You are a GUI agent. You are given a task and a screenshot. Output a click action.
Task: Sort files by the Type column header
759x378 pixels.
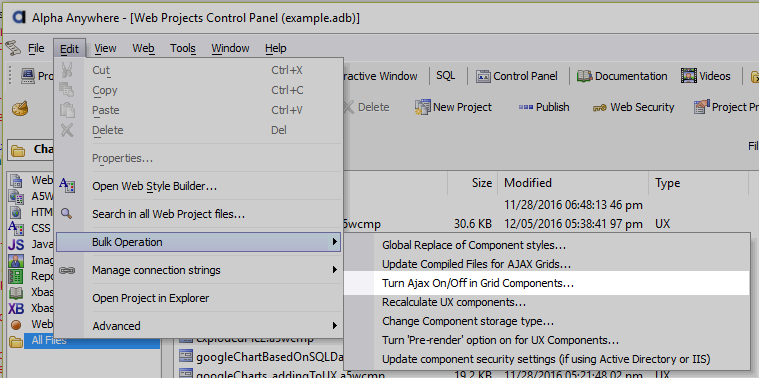click(x=698, y=183)
